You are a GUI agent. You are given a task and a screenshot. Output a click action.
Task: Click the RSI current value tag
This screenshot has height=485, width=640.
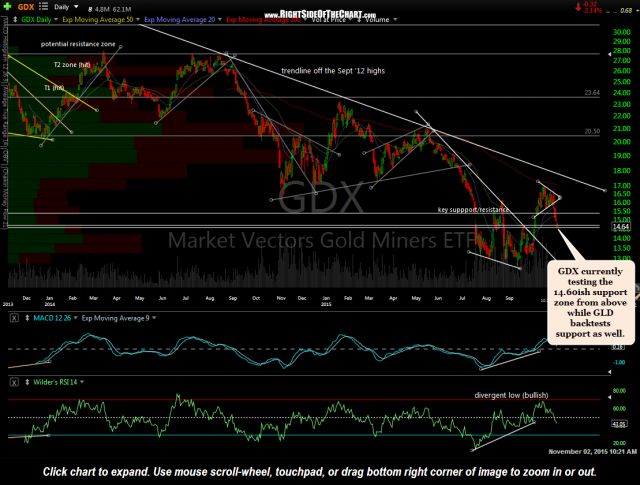[619, 424]
